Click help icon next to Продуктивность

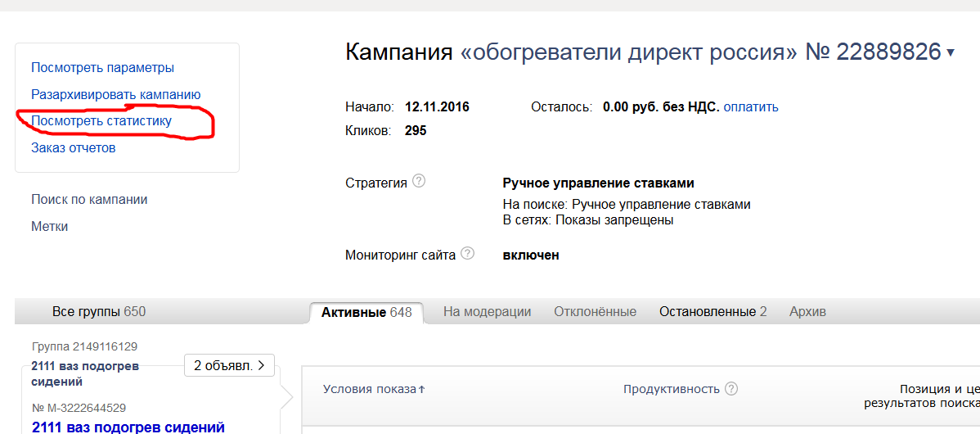(731, 388)
